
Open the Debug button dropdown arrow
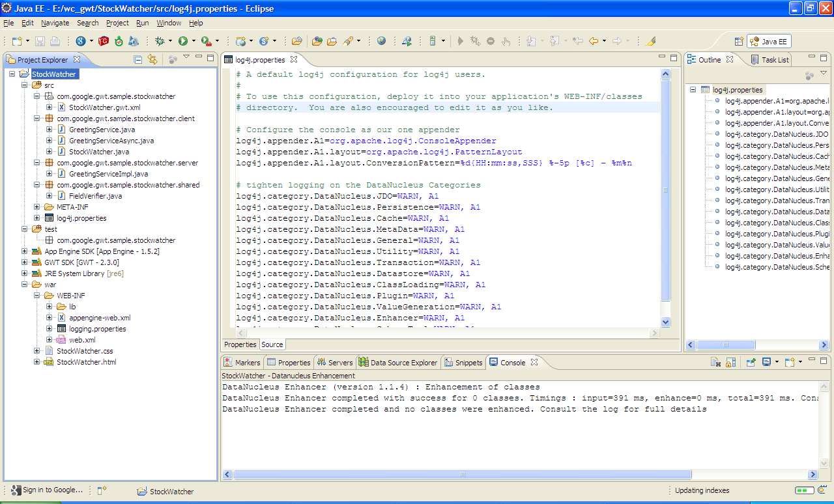pyautogui.click(x=170, y=41)
